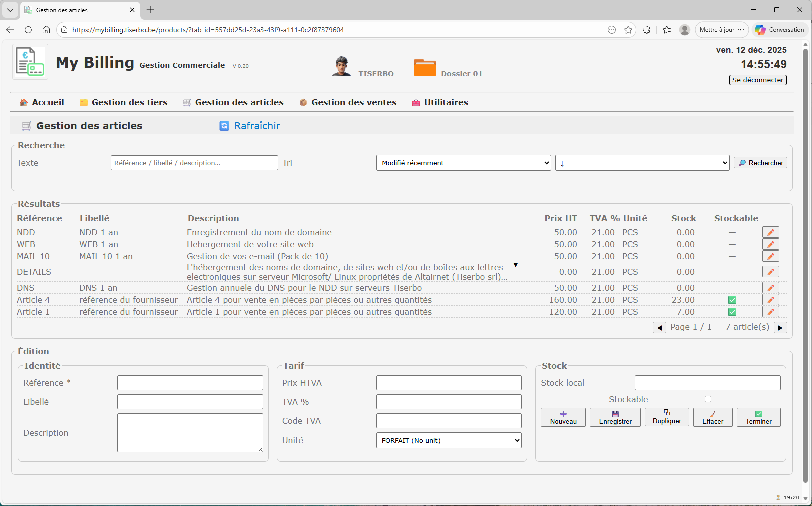Click the Dossier 01 folder icon
Viewport: 812px width, 506px height.
click(425, 66)
